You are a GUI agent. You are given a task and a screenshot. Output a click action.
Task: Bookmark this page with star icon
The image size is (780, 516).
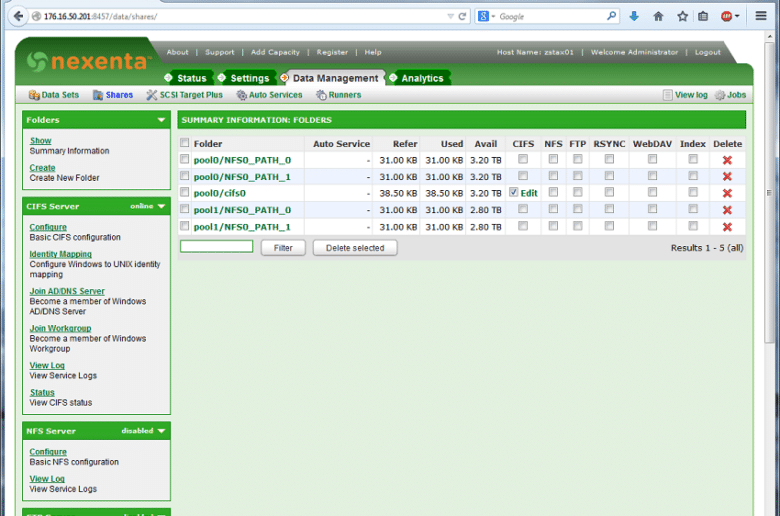[682, 16]
